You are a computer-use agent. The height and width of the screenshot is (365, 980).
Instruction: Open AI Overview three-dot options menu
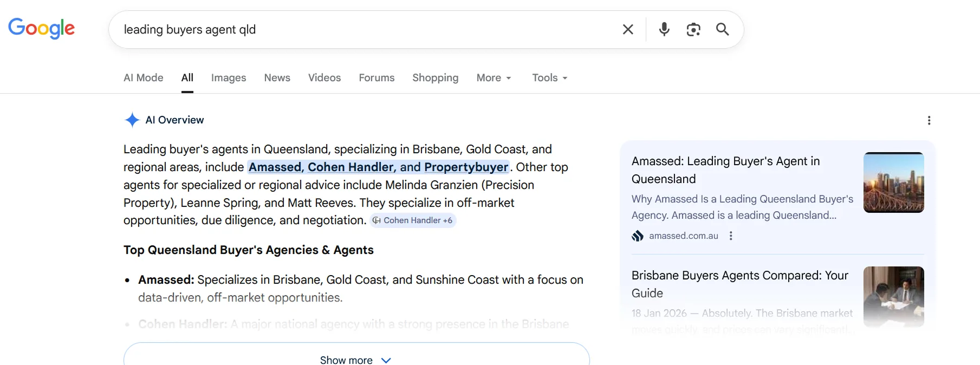[x=929, y=120]
